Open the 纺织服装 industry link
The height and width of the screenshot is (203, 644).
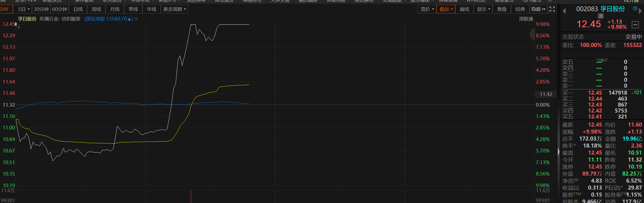coord(71,19)
